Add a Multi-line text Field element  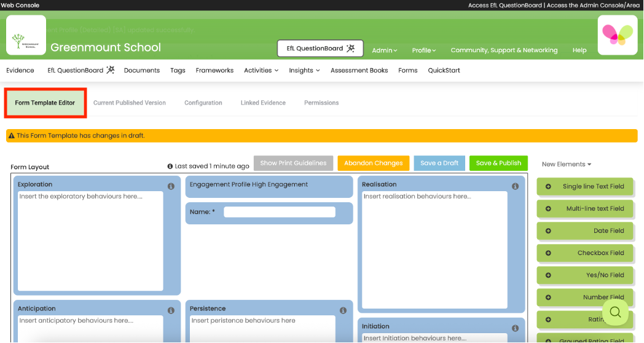point(585,208)
